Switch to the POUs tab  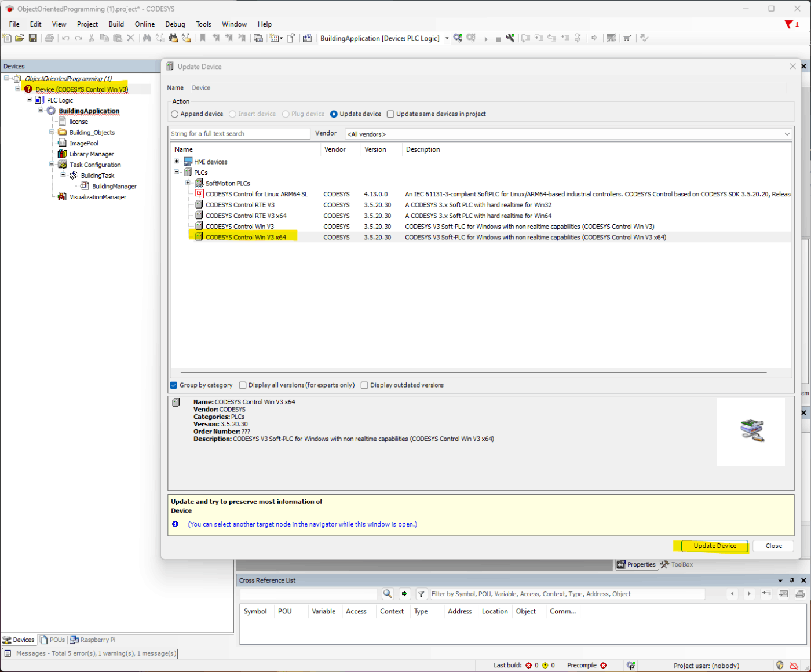click(53, 640)
